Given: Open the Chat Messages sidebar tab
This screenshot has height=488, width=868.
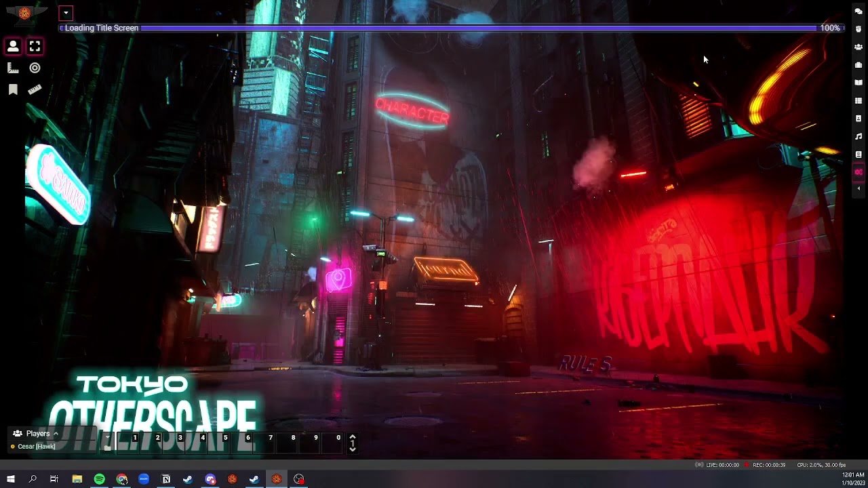Looking at the screenshot, I should (x=859, y=12).
